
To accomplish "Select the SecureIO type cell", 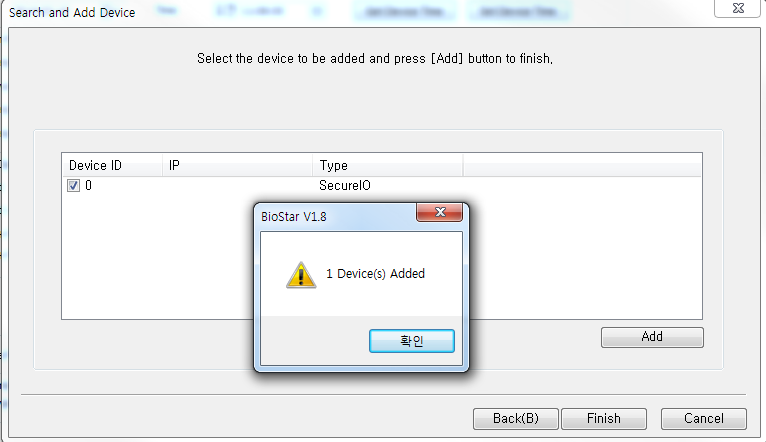I will pyautogui.click(x=345, y=186).
